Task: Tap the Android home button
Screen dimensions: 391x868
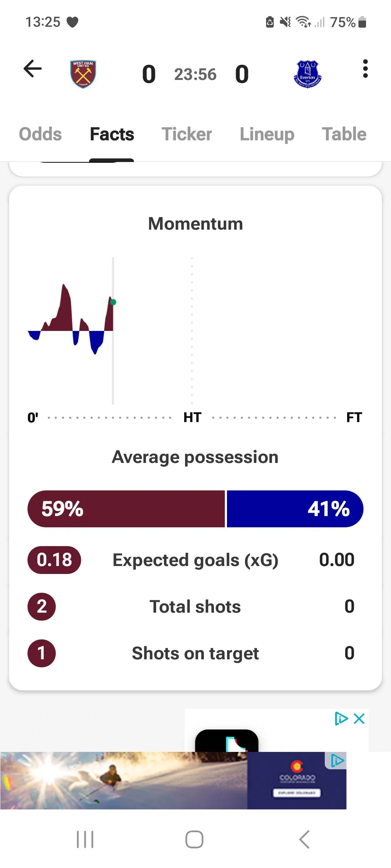Action: pos(194,839)
